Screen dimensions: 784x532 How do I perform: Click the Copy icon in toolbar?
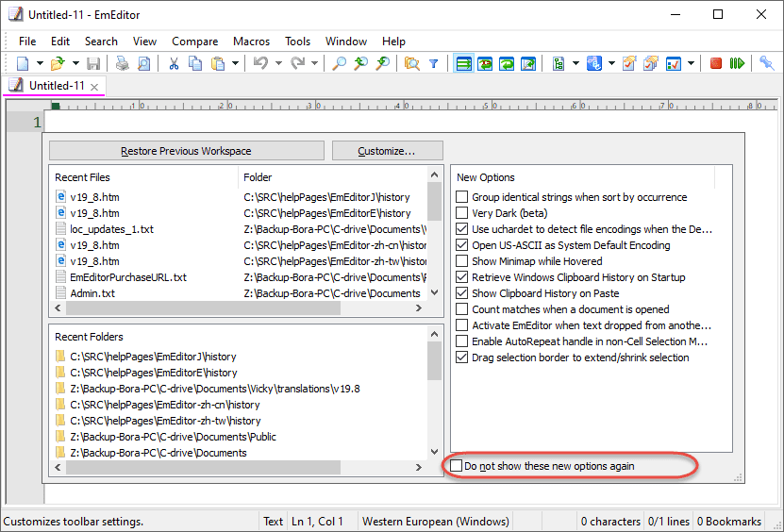point(195,63)
